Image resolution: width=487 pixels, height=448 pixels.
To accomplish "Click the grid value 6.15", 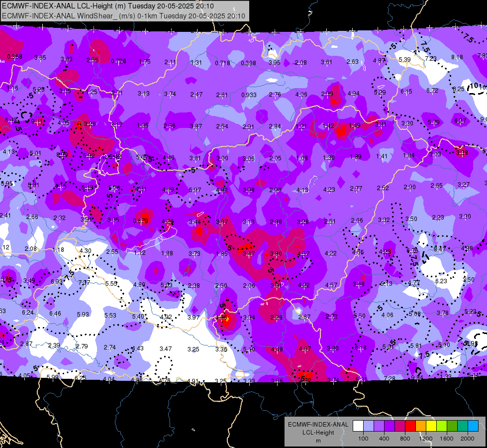I will tap(406, 92).
